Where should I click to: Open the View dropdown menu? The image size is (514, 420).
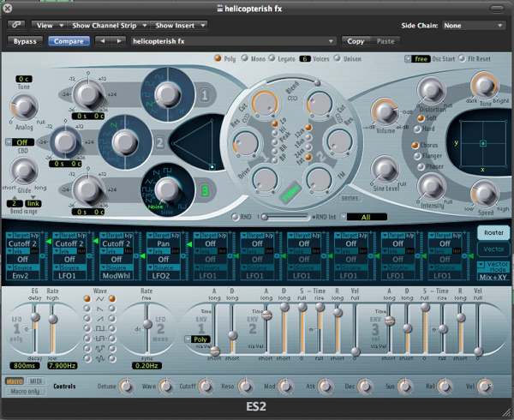click(x=49, y=25)
